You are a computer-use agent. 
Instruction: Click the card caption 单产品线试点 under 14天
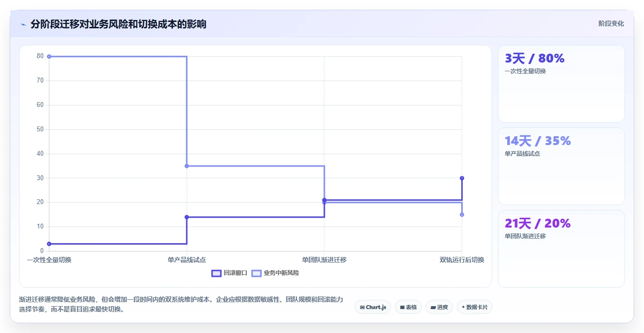522,154
